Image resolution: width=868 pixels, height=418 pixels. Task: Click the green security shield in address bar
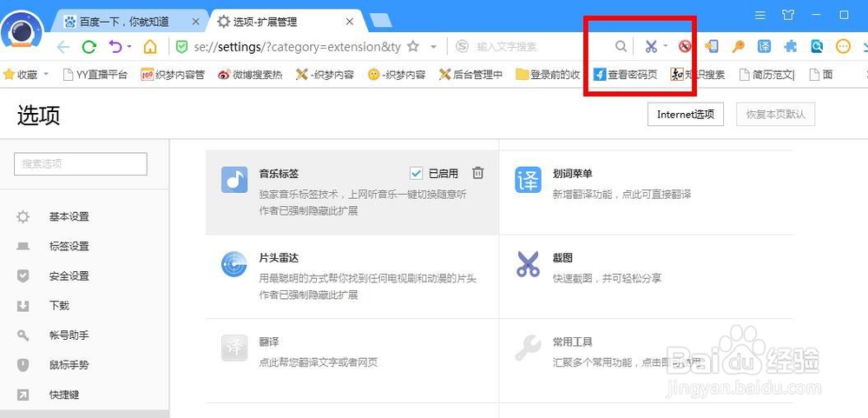(181, 47)
